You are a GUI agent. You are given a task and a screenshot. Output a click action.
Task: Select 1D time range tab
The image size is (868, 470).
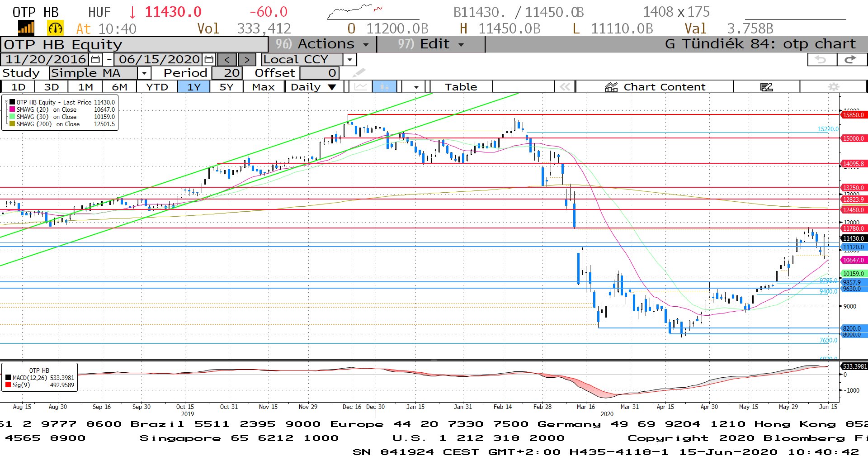coord(18,87)
